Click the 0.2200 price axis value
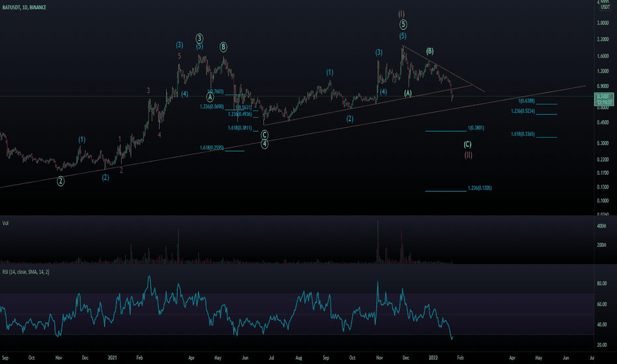 click(603, 159)
